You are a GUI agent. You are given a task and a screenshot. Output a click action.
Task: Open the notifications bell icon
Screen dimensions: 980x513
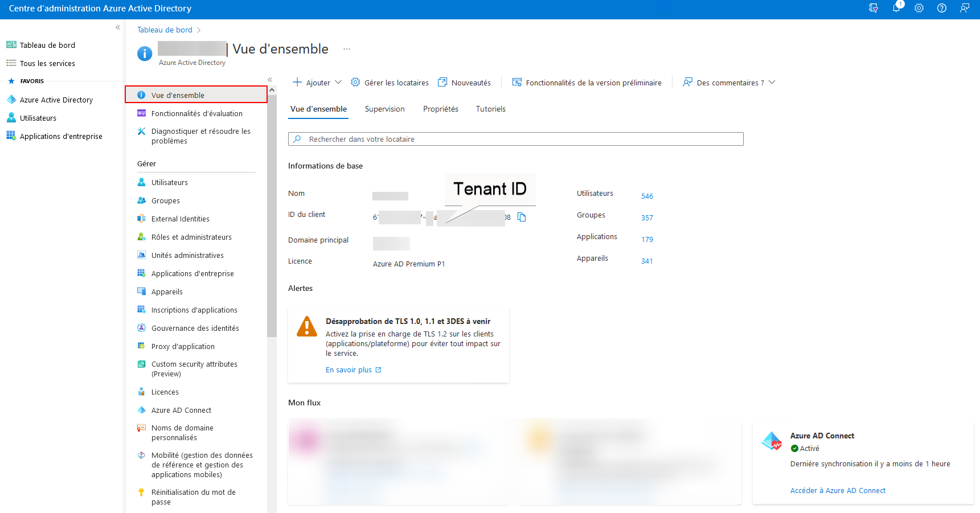tap(896, 8)
